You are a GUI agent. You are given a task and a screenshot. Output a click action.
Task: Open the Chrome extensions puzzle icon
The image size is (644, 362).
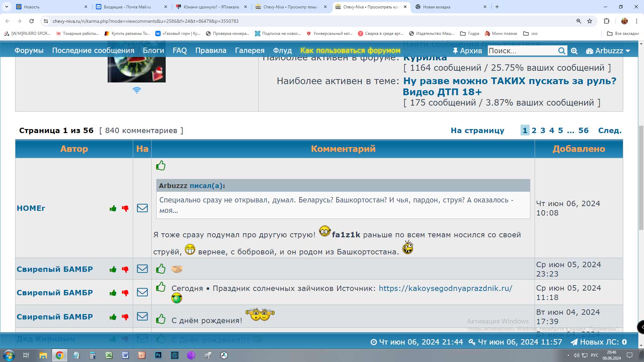click(x=606, y=21)
